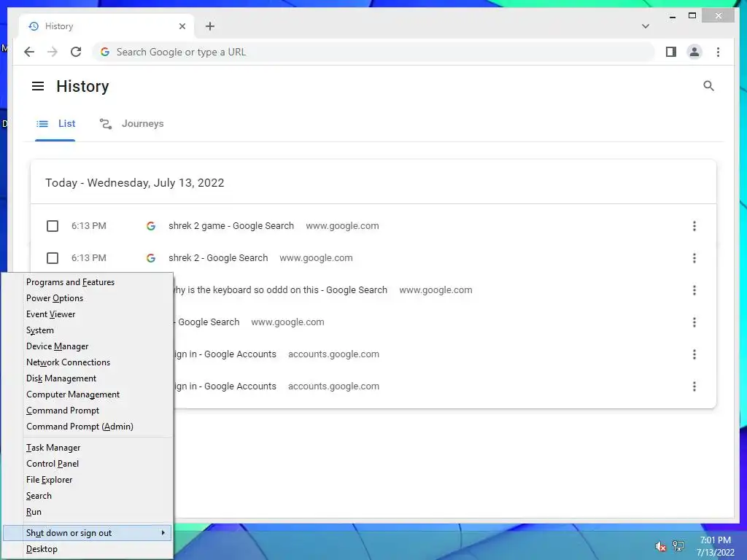Select System in the context menu
The image size is (747, 560).
point(88,330)
